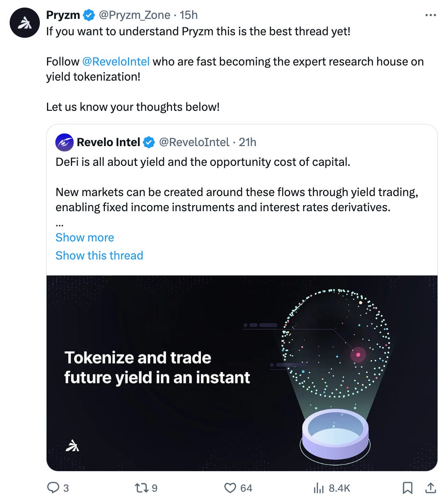The image size is (448, 503).
Task: Open tweet view analytics icon
Action: click(x=319, y=487)
